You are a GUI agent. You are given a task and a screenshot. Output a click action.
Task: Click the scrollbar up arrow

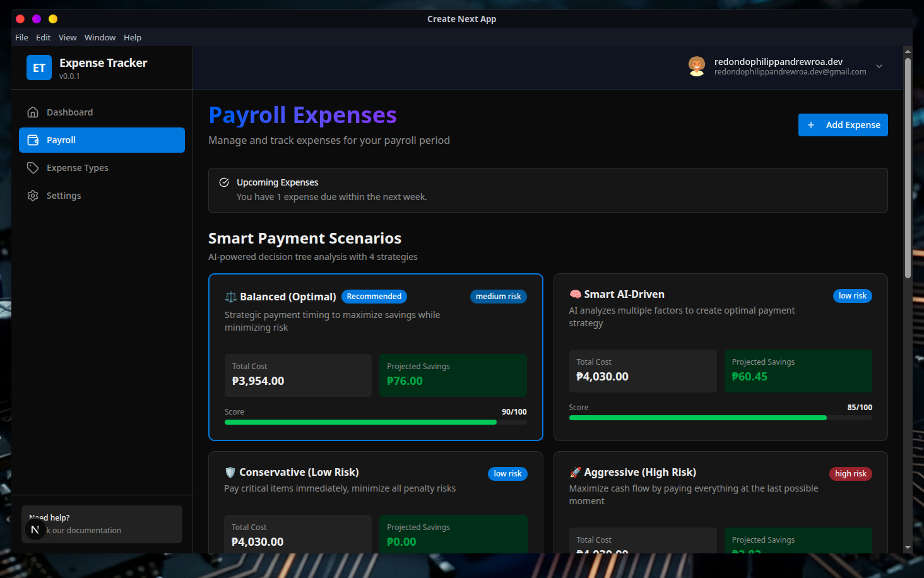click(x=908, y=51)
